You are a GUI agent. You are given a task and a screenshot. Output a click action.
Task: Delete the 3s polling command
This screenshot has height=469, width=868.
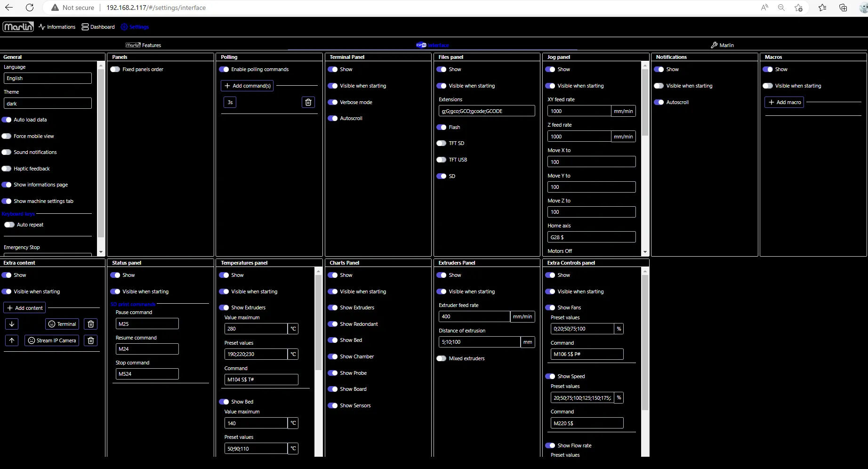(308, 102)
